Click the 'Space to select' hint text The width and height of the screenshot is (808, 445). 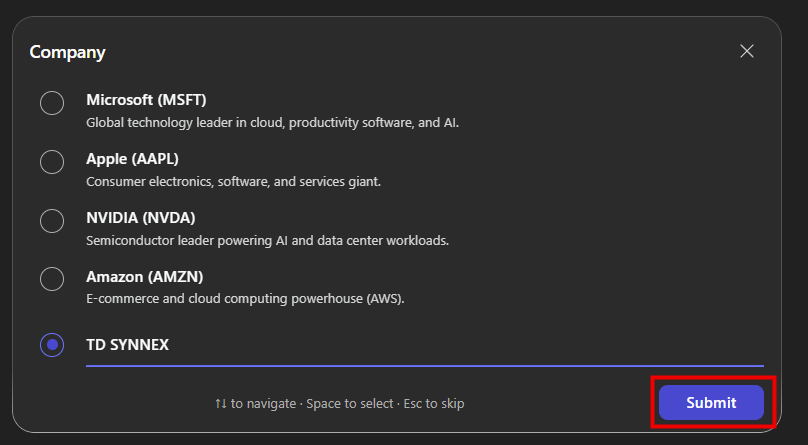click(349, 404)
